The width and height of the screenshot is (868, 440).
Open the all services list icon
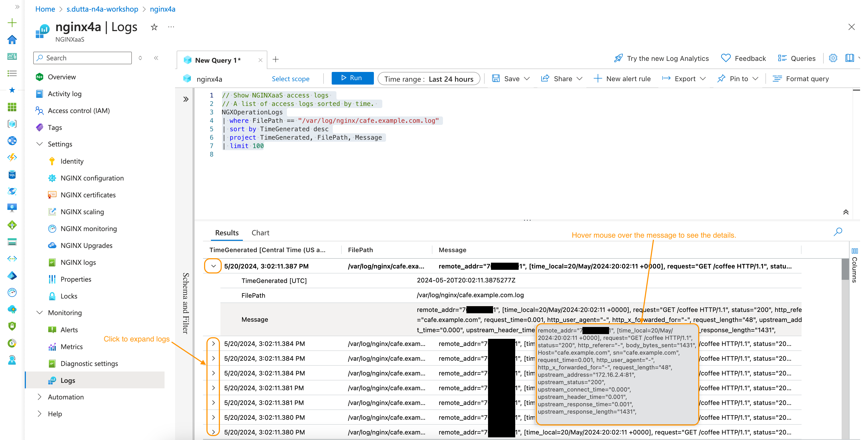12,74
